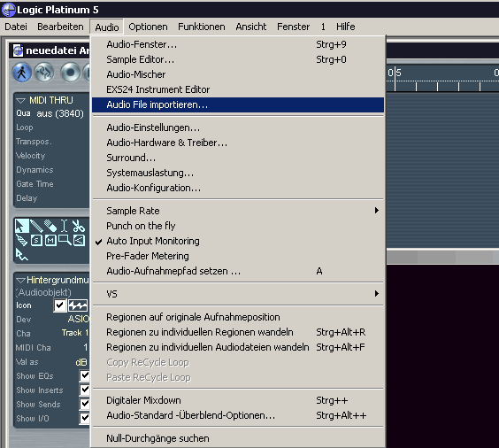Viewport: 499px width, 448px height.
Task: Select the Crossfade tool
Action: pos(79,241)
